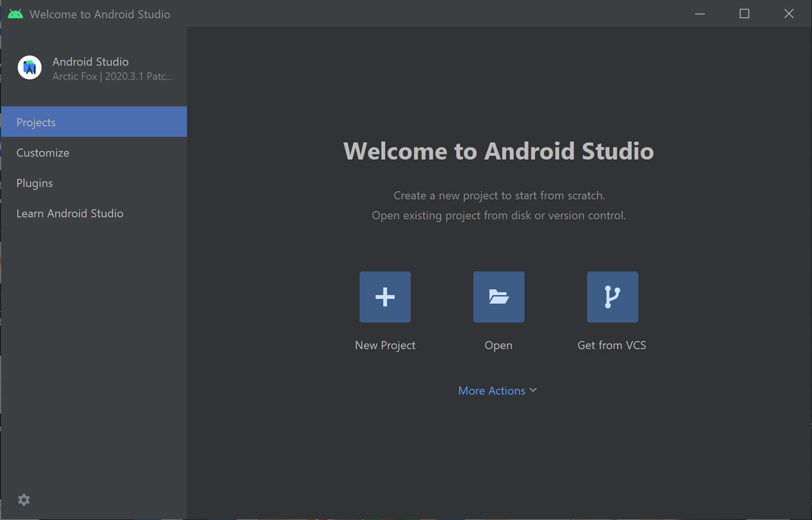The height and width of the screenshot is (520, 812).
Task: Select the Open folder icon
Action: (x=498, y=297)
